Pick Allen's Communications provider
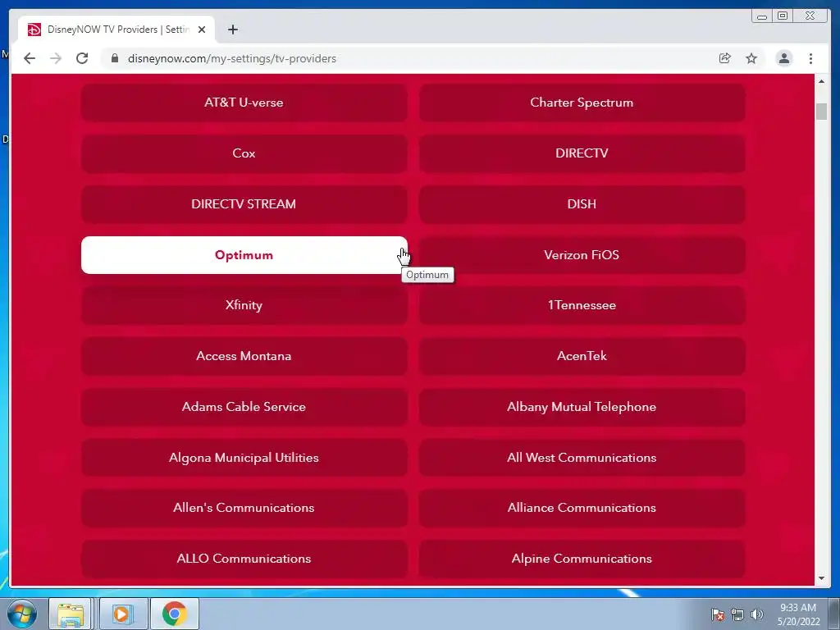 (x=244, y=508)
